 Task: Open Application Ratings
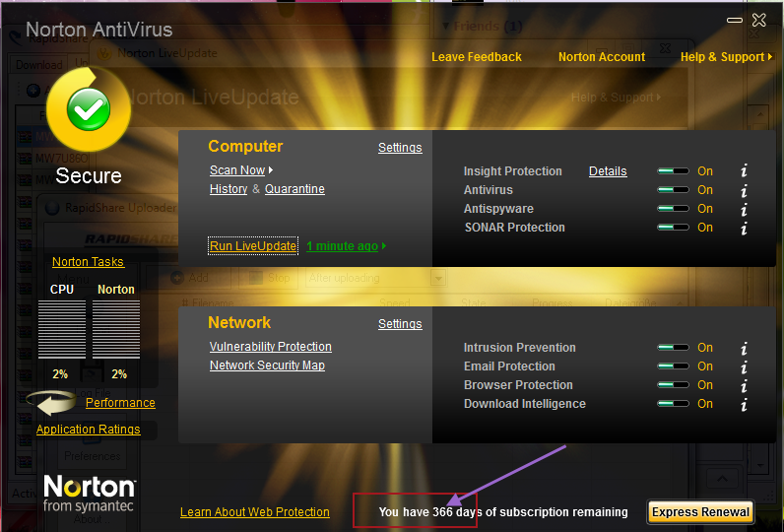click(88, 429)
